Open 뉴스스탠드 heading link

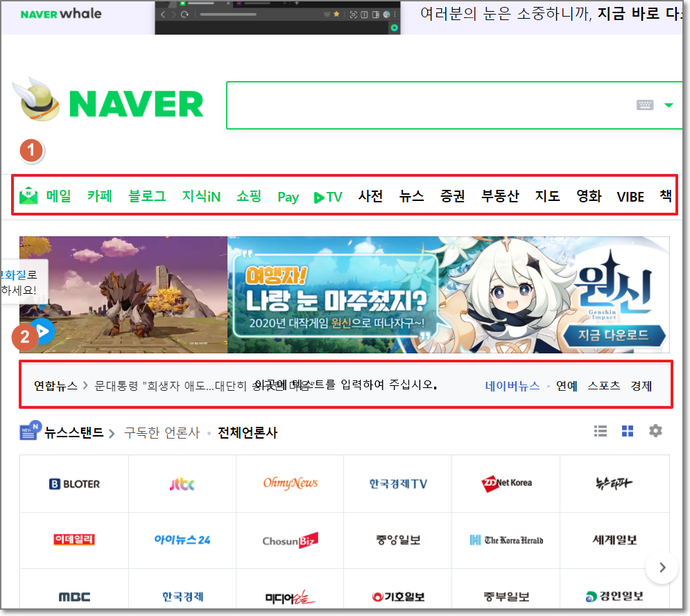[74, 432]
